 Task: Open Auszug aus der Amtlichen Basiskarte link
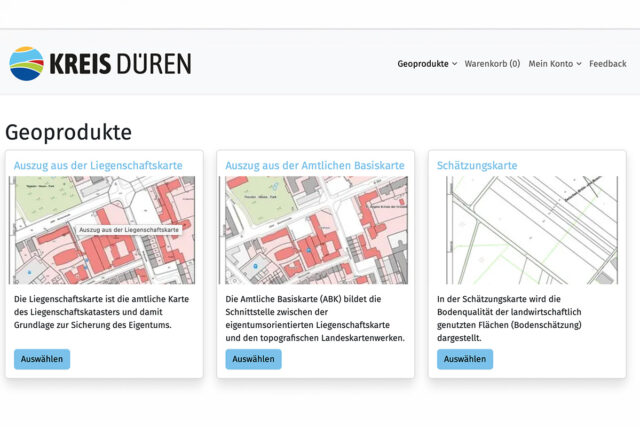click(x=315, y=165)
